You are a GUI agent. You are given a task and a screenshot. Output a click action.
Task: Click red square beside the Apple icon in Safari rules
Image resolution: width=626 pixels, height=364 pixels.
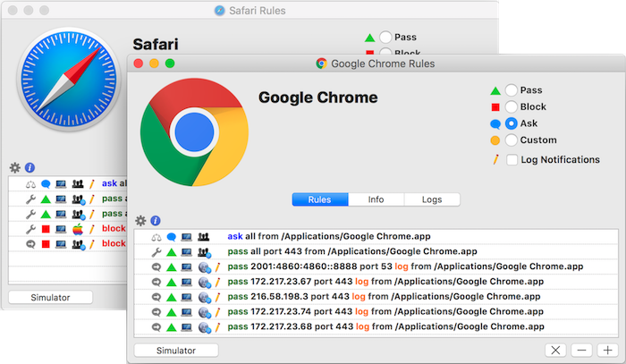pyautogui.click(x=46, y=229)
